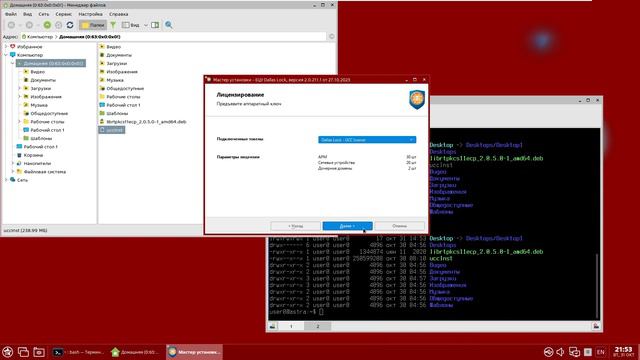Click the Отмена button in installer wizard
This screenshot has height=360, width=640.
(400, 226)
